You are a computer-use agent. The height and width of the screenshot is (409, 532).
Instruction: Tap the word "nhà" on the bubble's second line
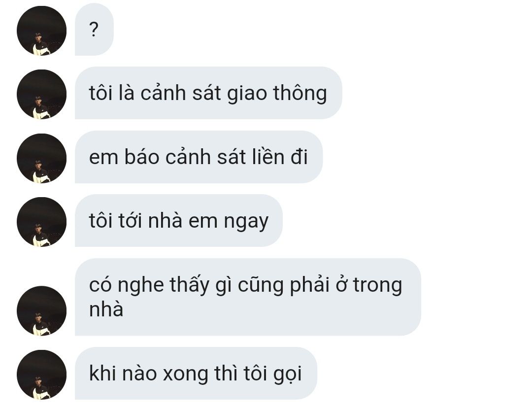106,309
